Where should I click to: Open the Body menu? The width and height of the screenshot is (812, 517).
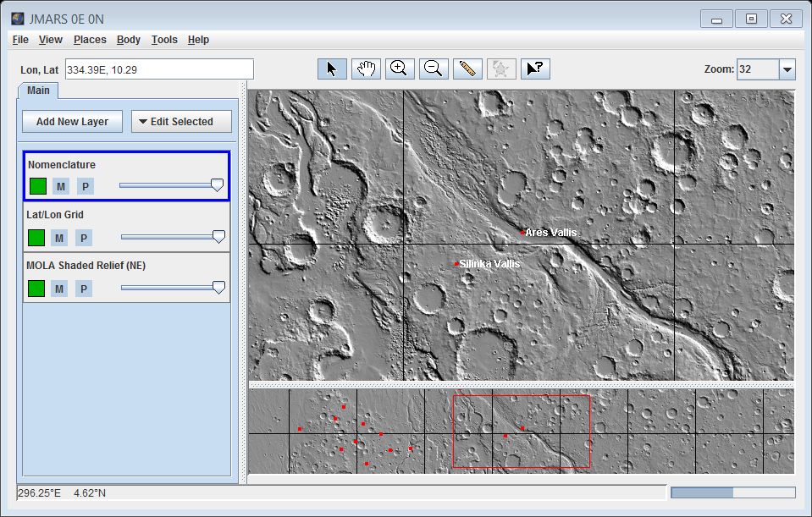[129, 40]
